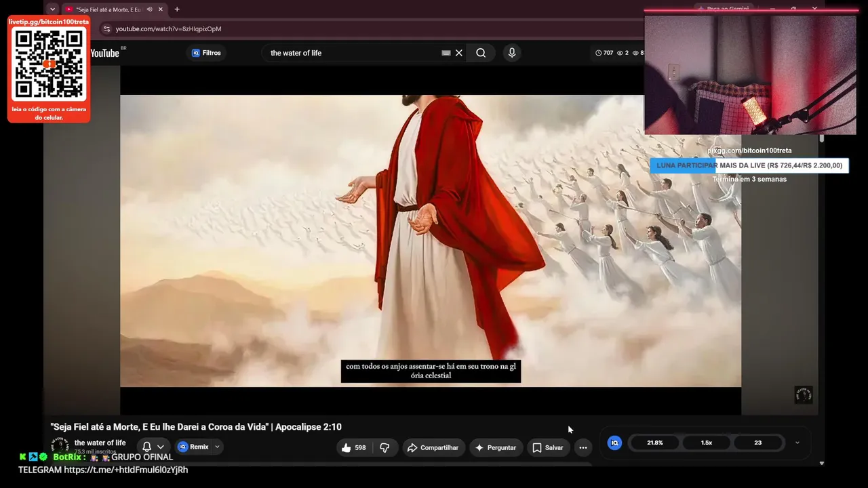Expand the Remix dropdown arrow
Viewport: 868px width, 488px height.
click(217, 447)
